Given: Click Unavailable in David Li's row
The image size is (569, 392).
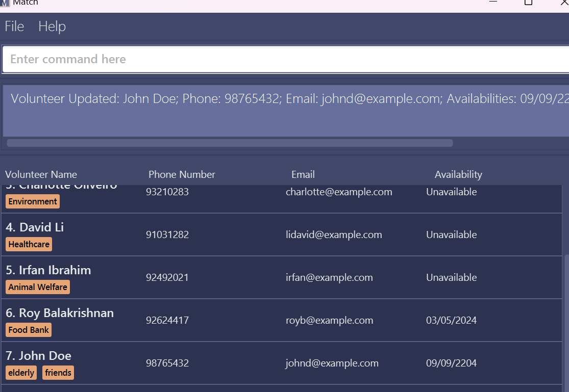Looking at the screenshot, I should pos(452,234).
